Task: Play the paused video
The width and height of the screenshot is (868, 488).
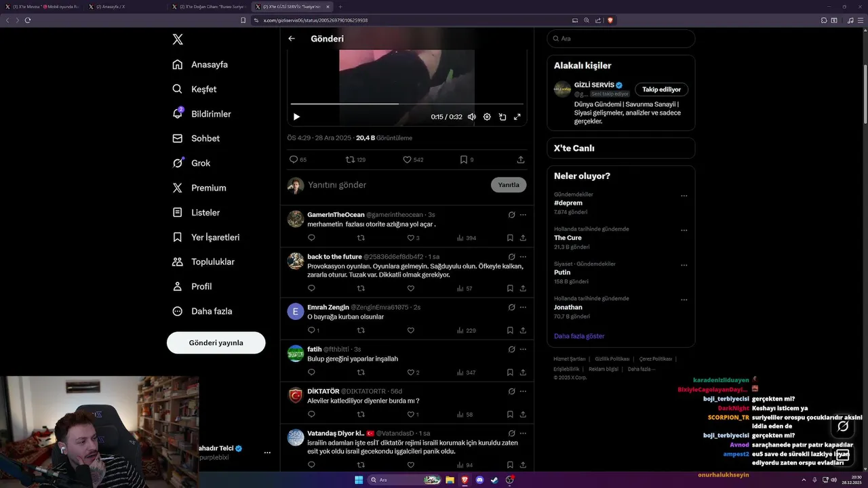Action: (296, 117)
